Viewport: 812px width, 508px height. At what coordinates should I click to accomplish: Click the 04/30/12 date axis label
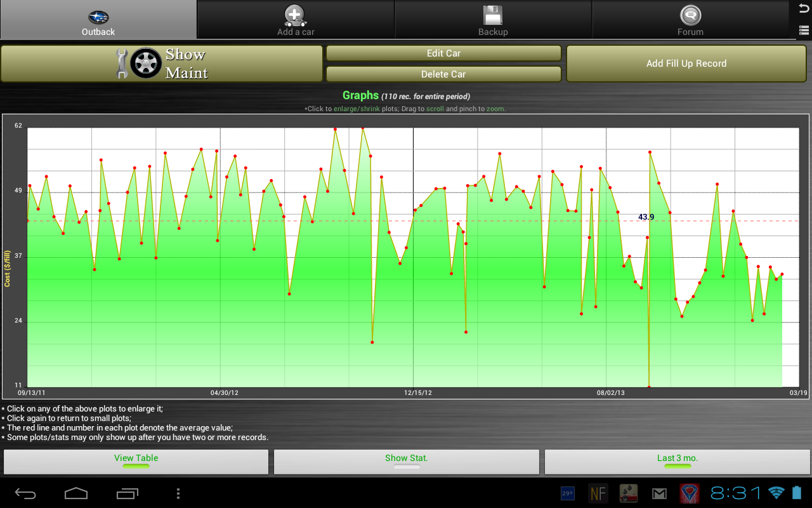[x=224, y=393]
